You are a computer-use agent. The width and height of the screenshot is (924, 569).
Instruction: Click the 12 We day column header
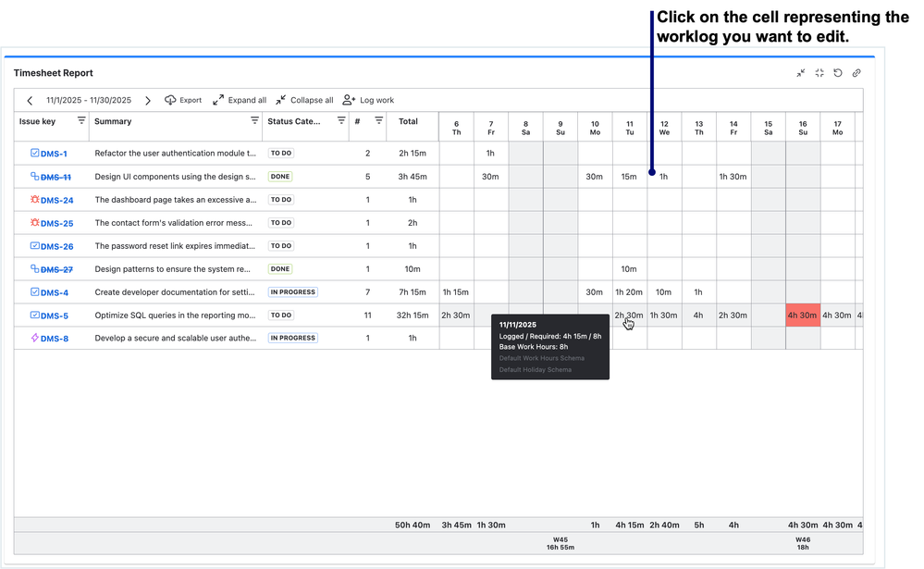coord(664,128)
